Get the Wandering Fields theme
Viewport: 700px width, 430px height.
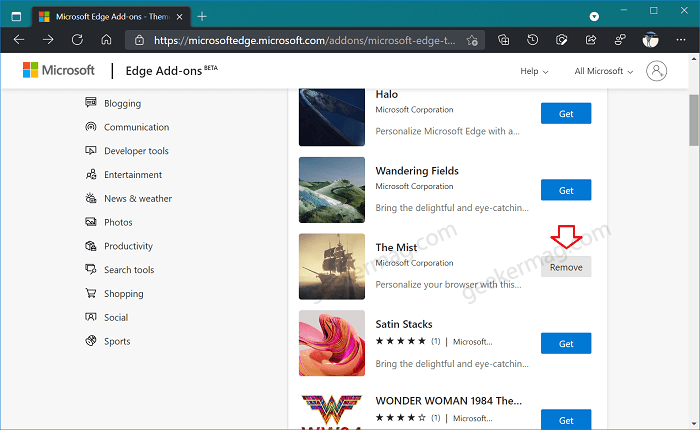pyautogui.click(x=566, y=190)
